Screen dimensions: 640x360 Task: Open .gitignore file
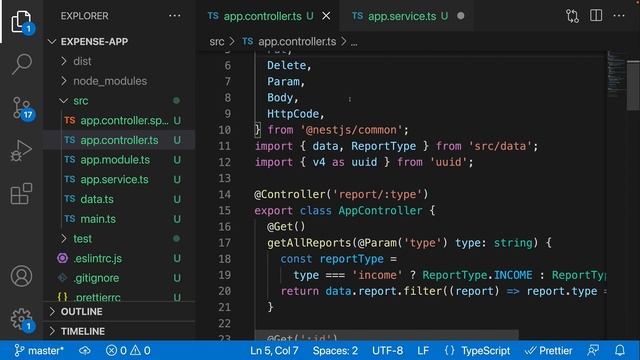(x=119, y=278)
